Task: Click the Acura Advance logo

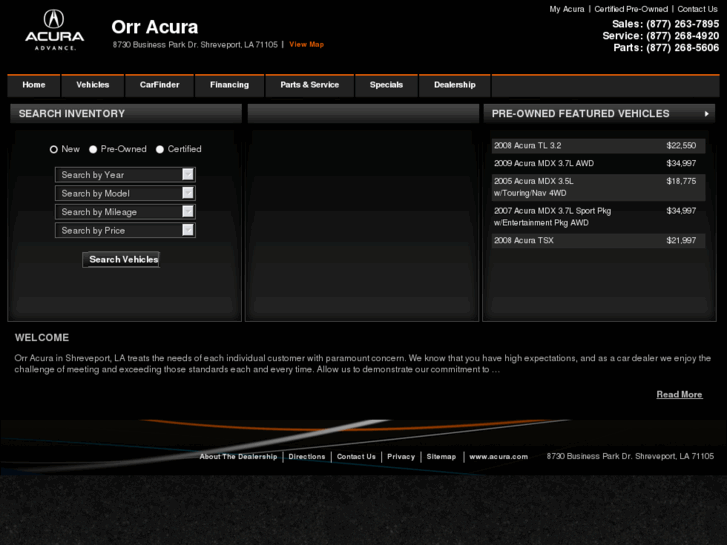Action: click(54, 30)
